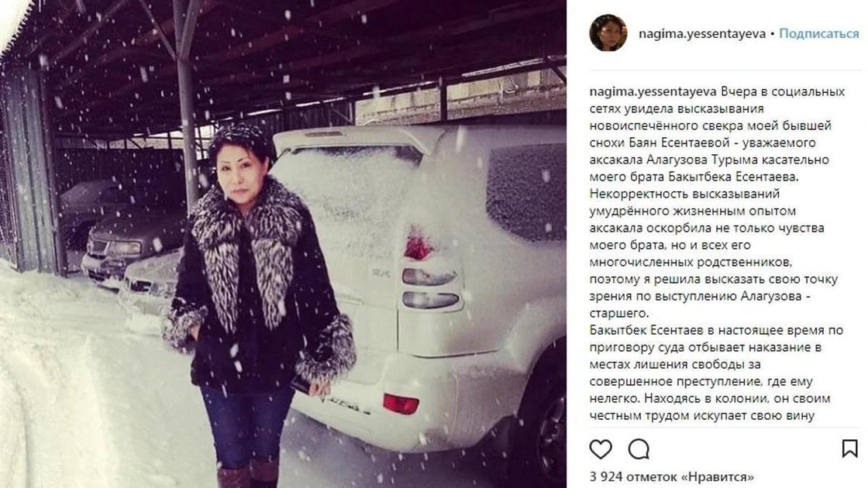
Task: Save the post with the bookmark icon
Action: (x=849, y=448)
